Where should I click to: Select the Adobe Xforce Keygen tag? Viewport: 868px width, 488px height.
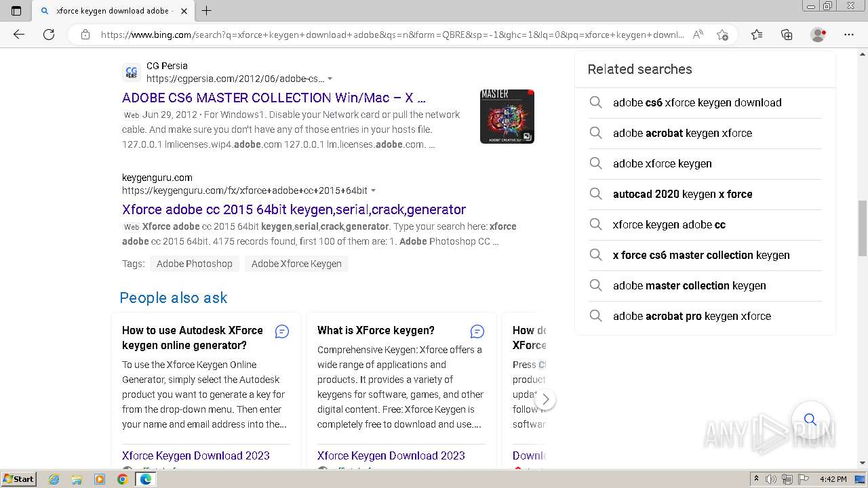(296, 264)
